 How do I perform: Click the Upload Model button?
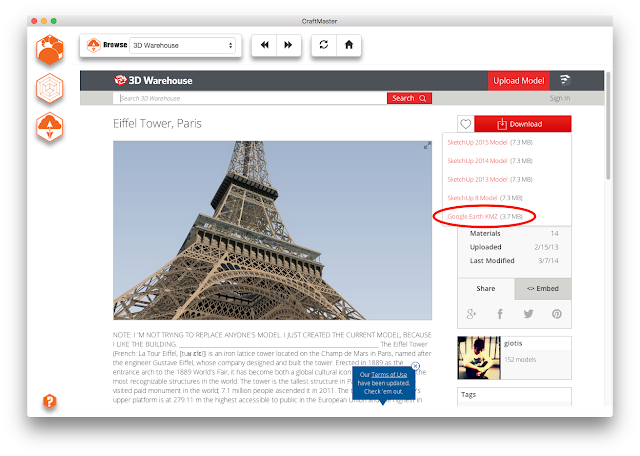pyautogui.click(x=518, y=81)
